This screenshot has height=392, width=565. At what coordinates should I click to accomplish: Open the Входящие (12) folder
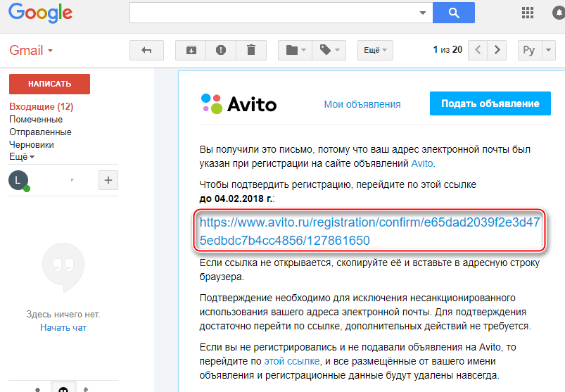coord(41,107)
